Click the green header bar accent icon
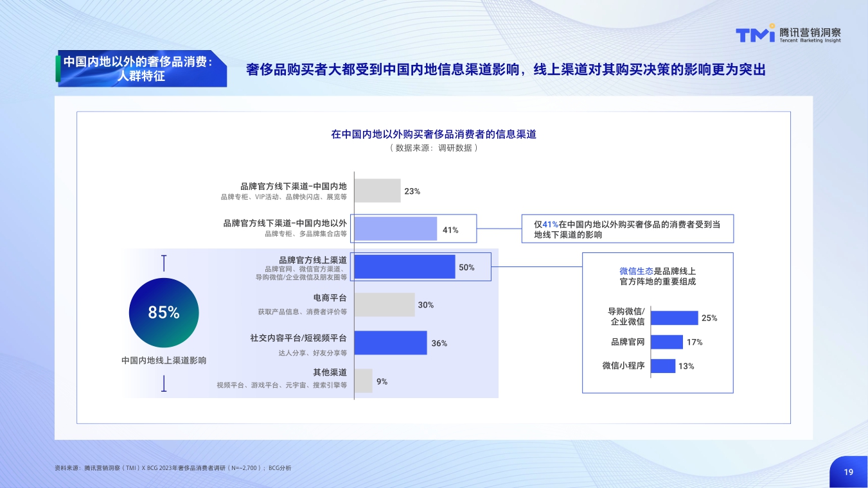Image resolution: width=868 pixels, height=488 pixels. 58,69
